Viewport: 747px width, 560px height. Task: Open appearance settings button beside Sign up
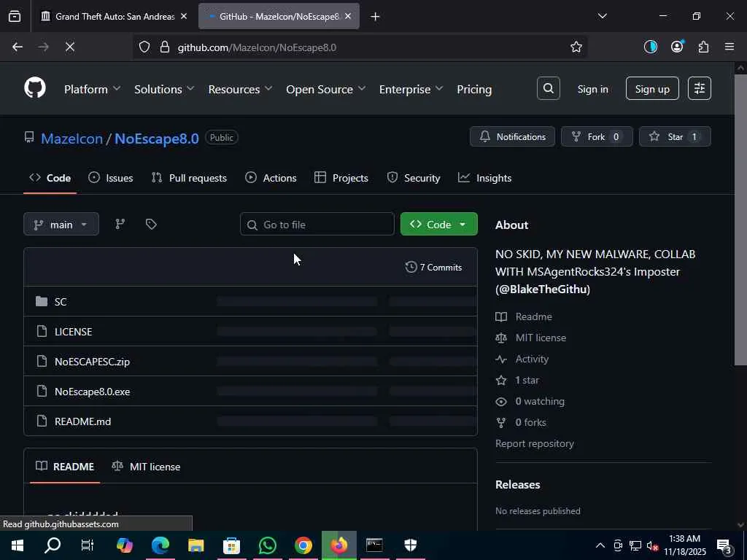click(x=700, y=88)
